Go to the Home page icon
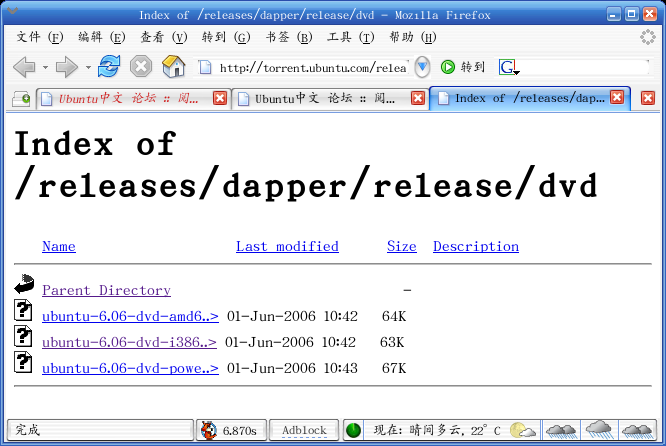This screenshot has width=666, height=446. pos(173,67)
